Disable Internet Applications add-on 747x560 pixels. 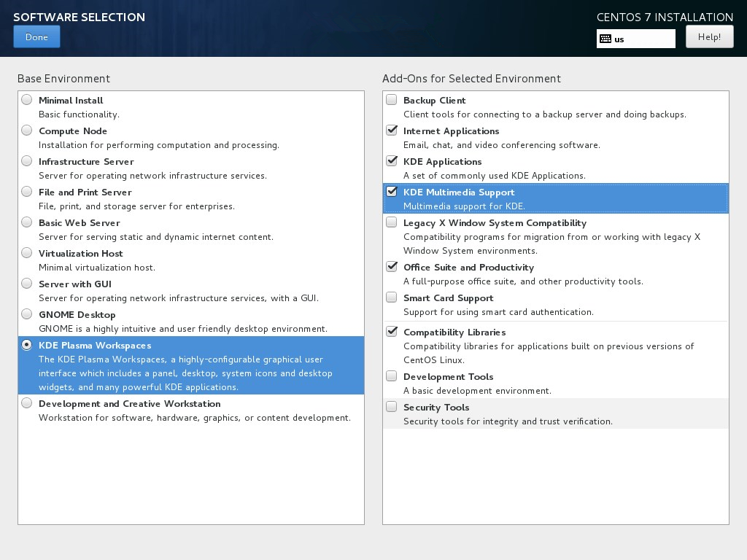[x=391, y=130]
